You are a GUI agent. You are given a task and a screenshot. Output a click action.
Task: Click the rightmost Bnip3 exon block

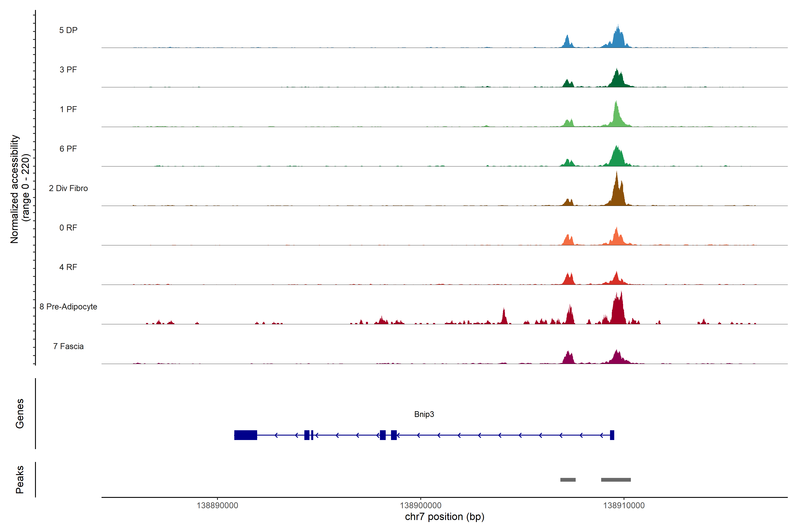point(612,435)
